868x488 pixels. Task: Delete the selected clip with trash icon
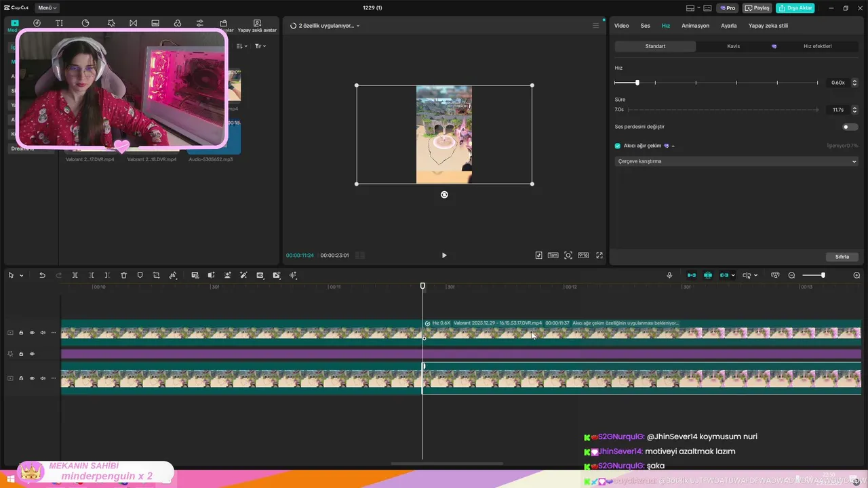(123, 275)
